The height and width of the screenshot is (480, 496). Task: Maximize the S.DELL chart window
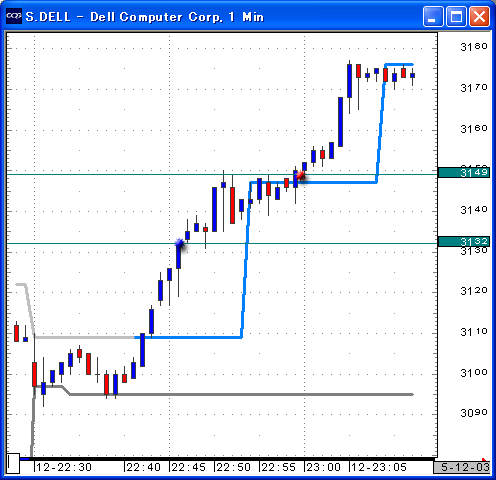pos(456,16)
